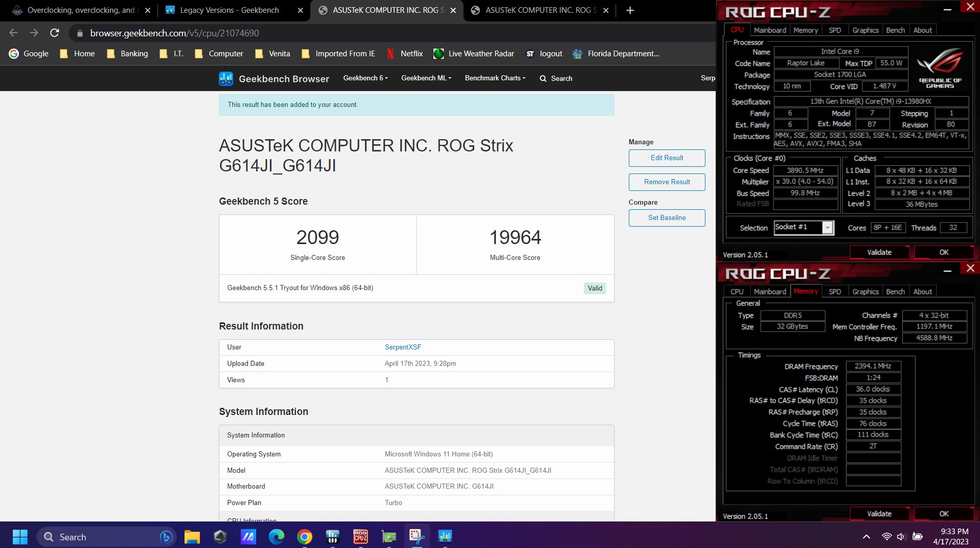This screenshot has height=548, width=980.
Task: Click the battery status tray icon
Action: tap(918, 537)
